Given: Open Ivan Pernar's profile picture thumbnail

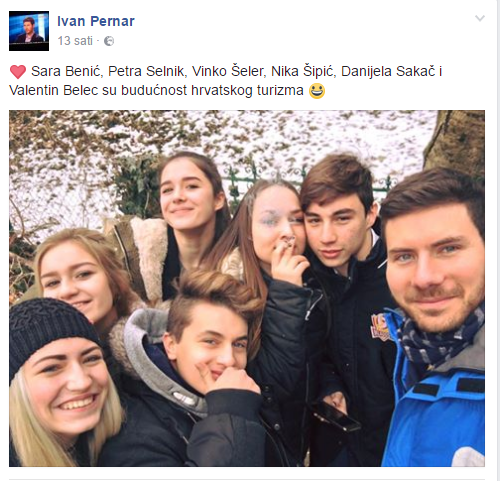Looking at the screenshot, I should pos(29,31).
